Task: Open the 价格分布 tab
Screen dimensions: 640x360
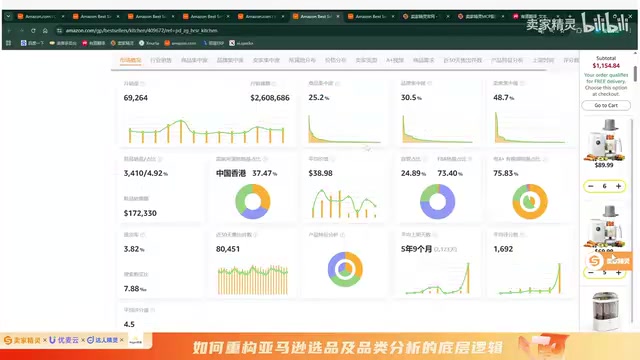Action: (x=335, y=60)
